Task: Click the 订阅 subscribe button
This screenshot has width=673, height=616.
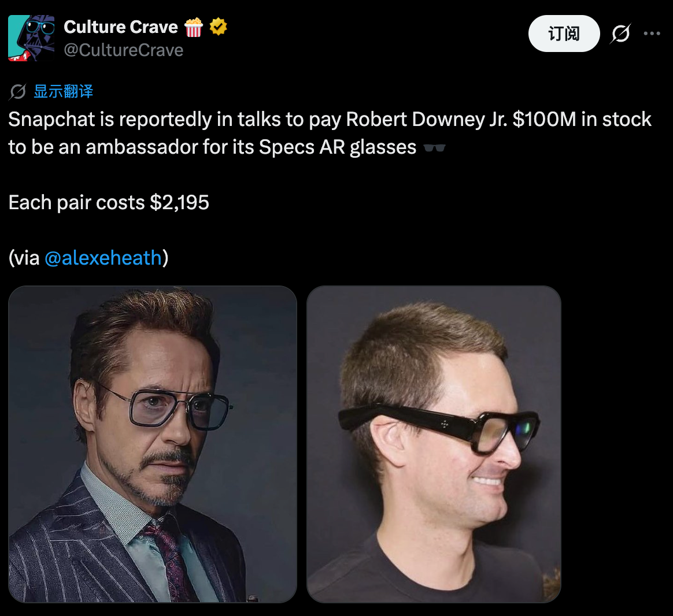Action: point(564,34)
